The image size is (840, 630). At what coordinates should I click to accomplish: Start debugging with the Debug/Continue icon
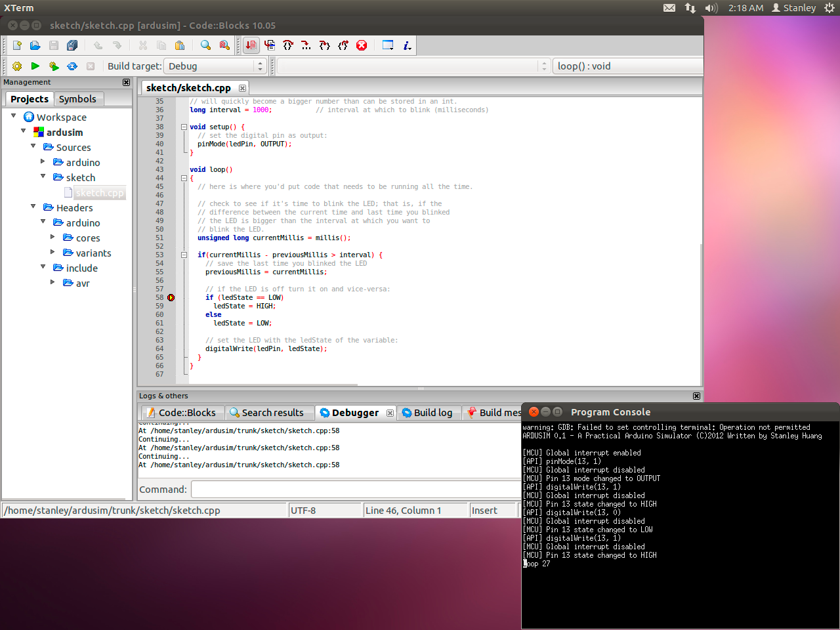pos(251,45)
